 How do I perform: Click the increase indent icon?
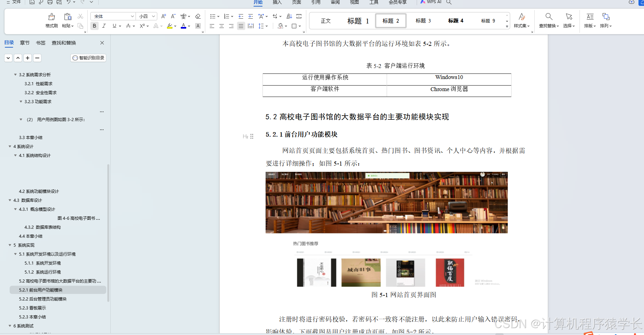(x=250, y=16)
